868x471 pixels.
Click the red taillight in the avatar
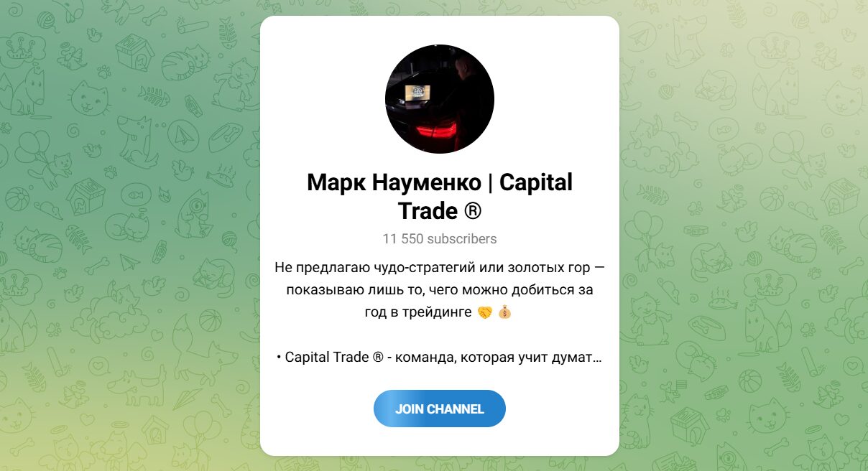tap(436, 130)
